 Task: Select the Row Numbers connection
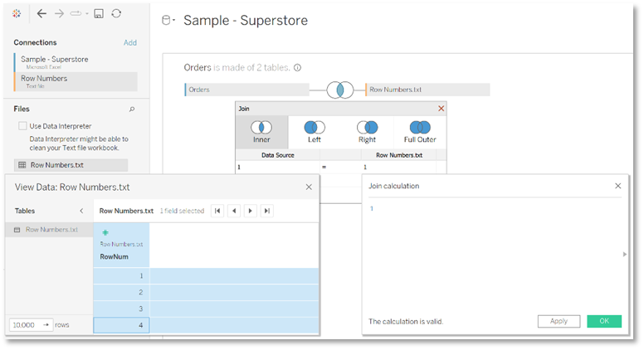[75, 81]
